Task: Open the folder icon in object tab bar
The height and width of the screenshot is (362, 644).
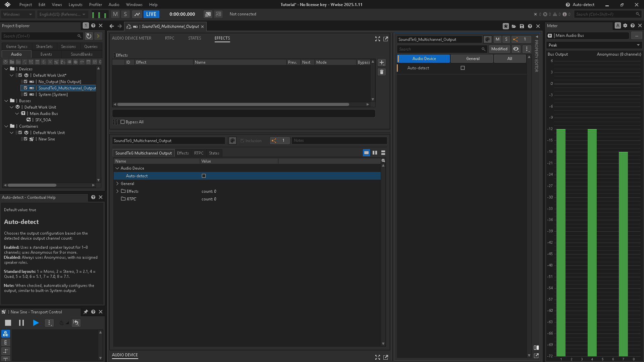Action: pyautogui.click(x=514, y=26)
